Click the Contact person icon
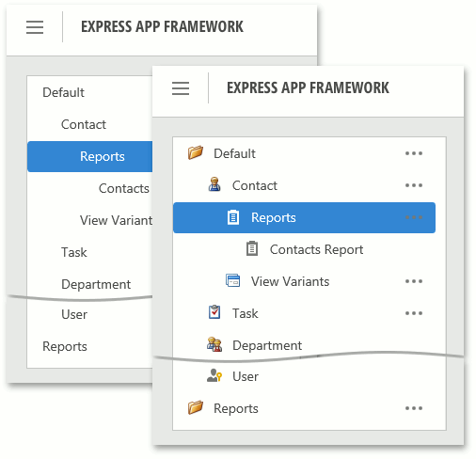The height and width of the screenshot is (459, 476). point(214,184)
